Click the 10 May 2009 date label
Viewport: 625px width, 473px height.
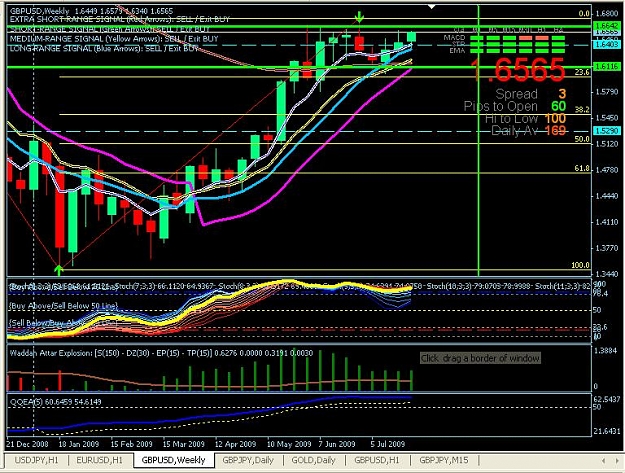tap(289, 444)
